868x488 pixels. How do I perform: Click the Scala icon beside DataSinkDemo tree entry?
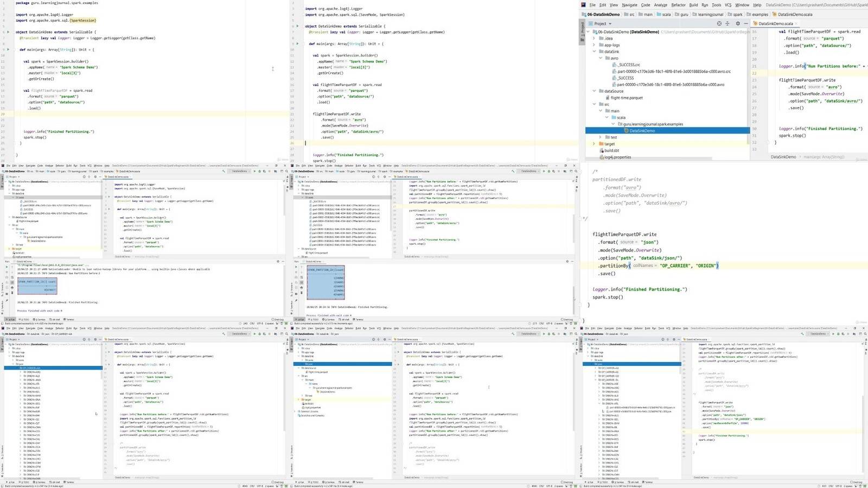point(627,131)
